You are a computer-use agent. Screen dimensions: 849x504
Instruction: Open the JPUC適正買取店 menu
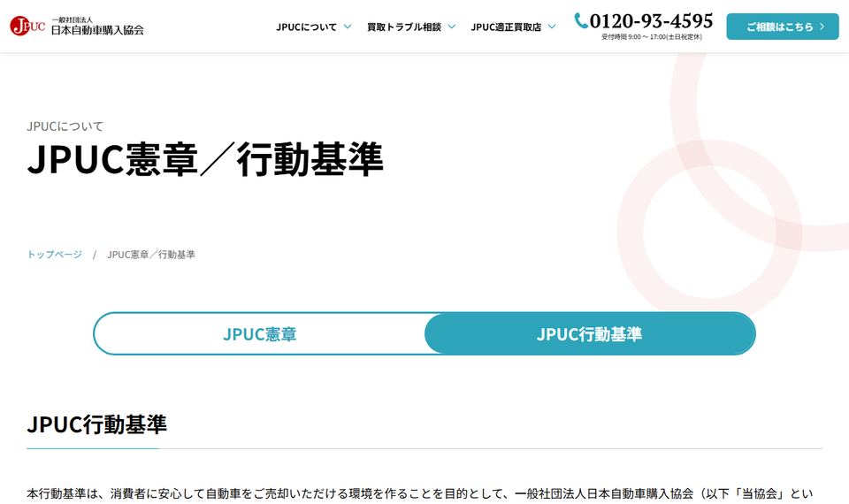tap(506, 27)
